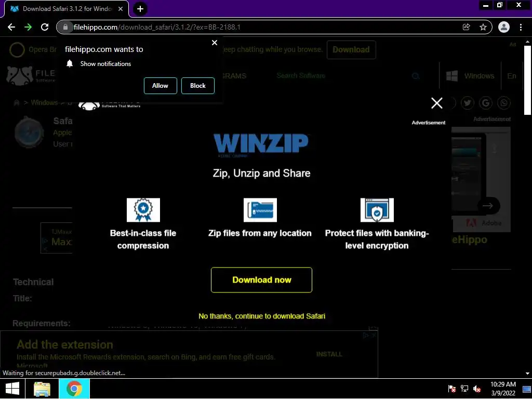Screen dimensions: 532x399
Task: Click the Chrome taskbar icon
Action: pyautogui.click(x=74, y=389)
